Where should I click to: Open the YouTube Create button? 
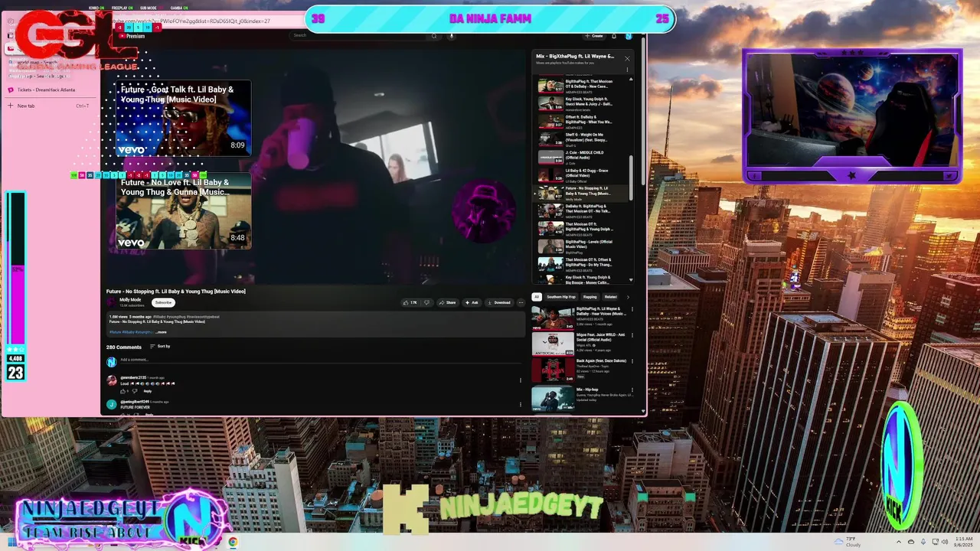(594, 36)
